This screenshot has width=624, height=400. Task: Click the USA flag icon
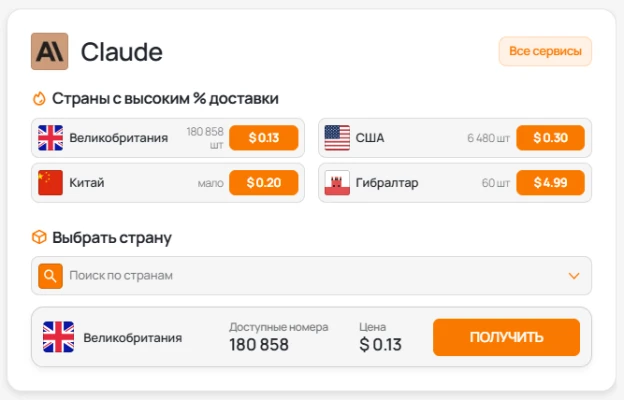[337, 137]
